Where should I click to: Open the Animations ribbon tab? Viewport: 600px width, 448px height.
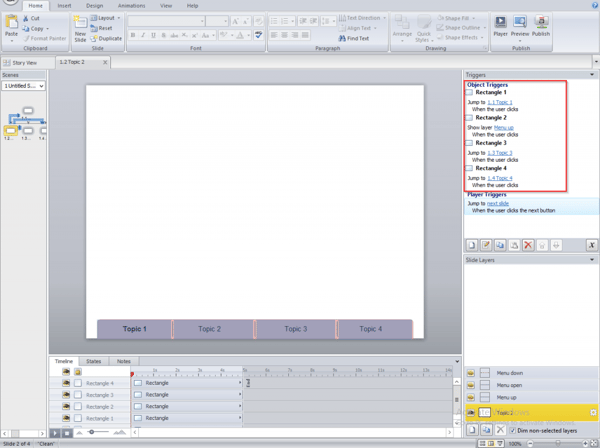coord(131,6)
